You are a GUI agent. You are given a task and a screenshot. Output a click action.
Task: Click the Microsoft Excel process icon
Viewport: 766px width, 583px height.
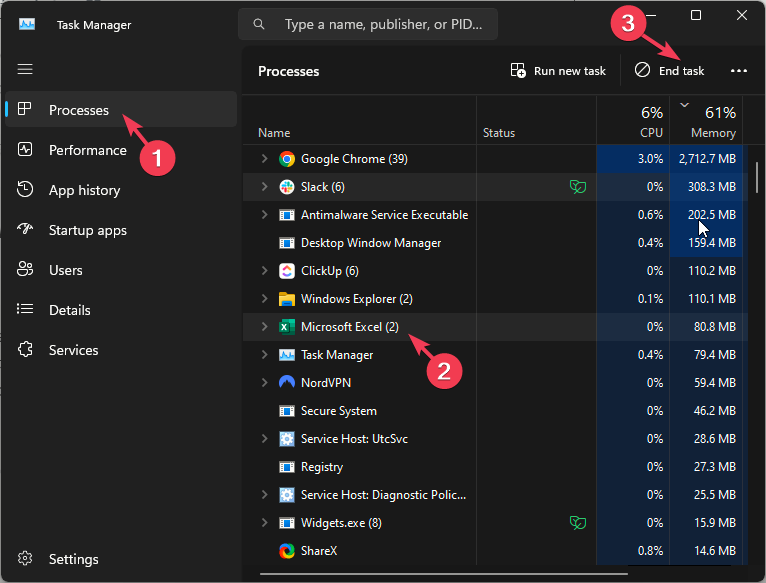287,327
